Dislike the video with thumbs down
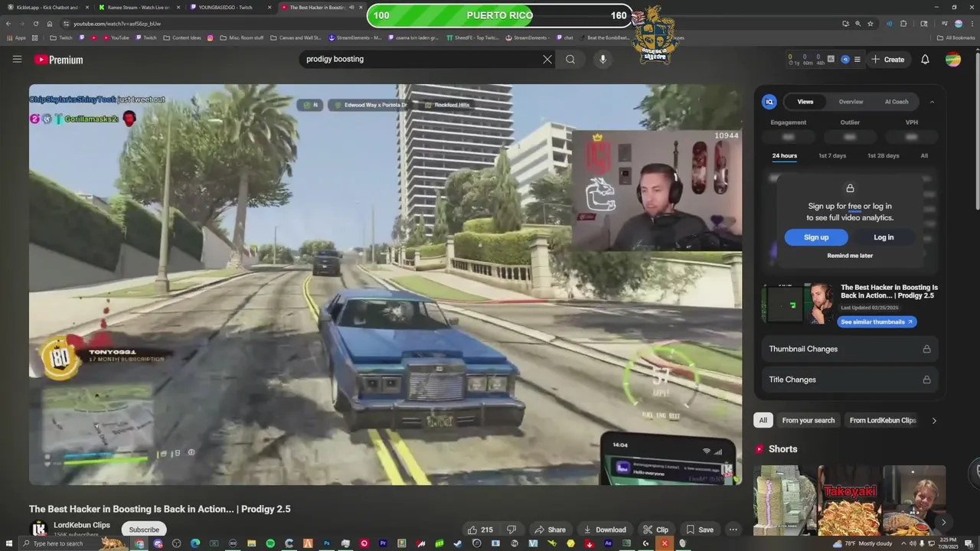The height and width of the screenshot is (551, 980). (511, 530)
